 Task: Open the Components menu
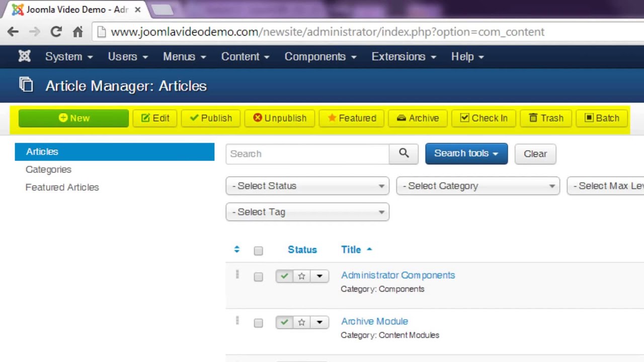[x=320, y=56]
